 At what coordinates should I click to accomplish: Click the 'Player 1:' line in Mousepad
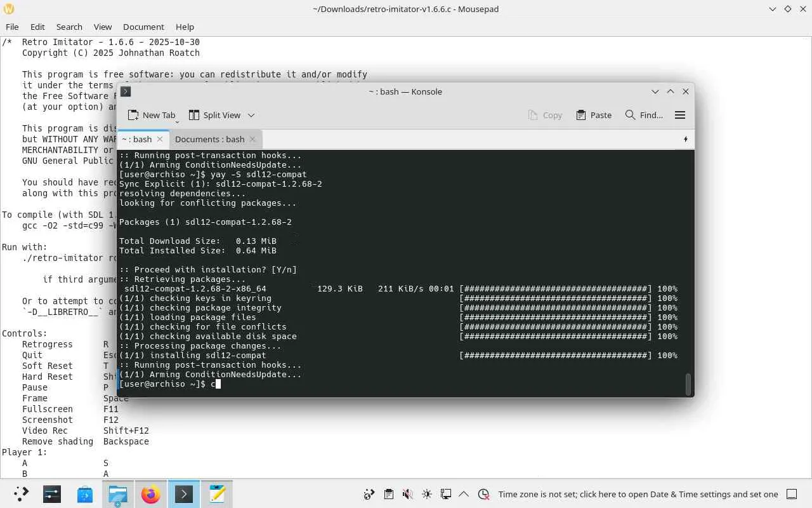coord(25,452)
